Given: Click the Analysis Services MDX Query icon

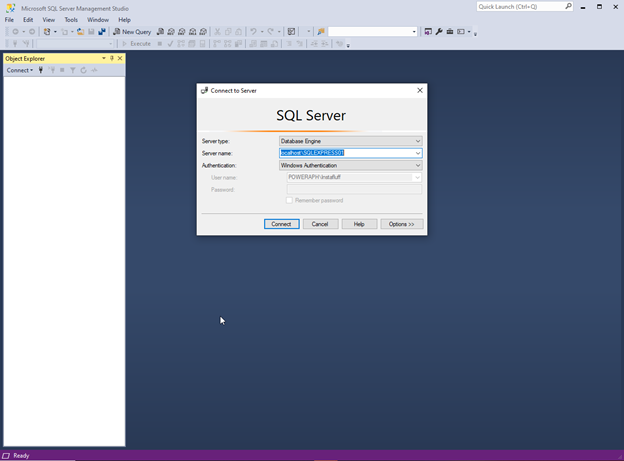Looking at the screenshot, I should coord(171,32).
